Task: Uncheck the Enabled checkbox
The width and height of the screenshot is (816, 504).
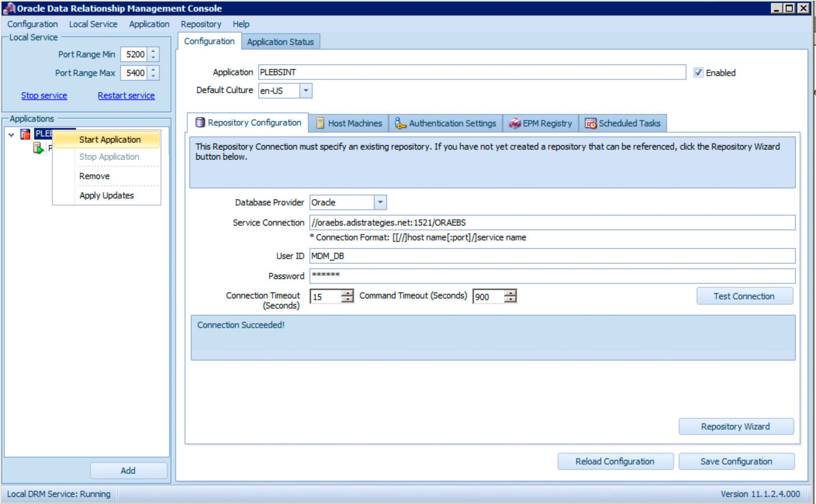Action: pyautogui.click(x=698, y=72)
